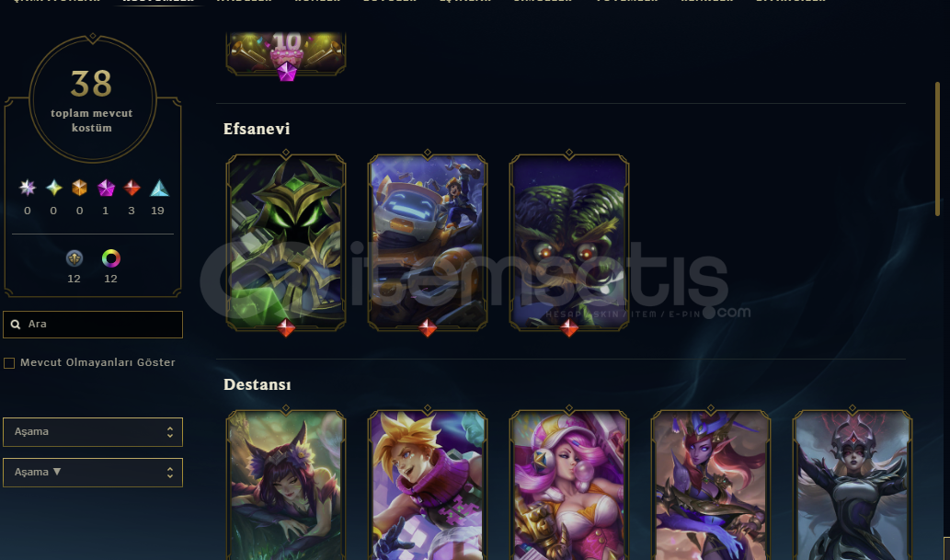Select the magenta pentagon rarity gem icon
The image size is (950, 560).
(106, 188)
